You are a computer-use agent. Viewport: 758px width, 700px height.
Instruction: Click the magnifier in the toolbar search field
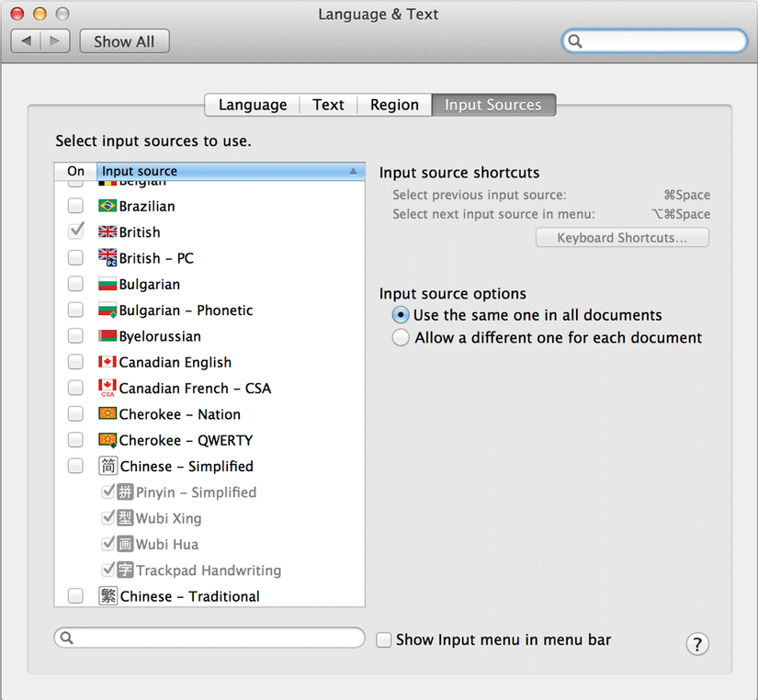click(575, 41)
